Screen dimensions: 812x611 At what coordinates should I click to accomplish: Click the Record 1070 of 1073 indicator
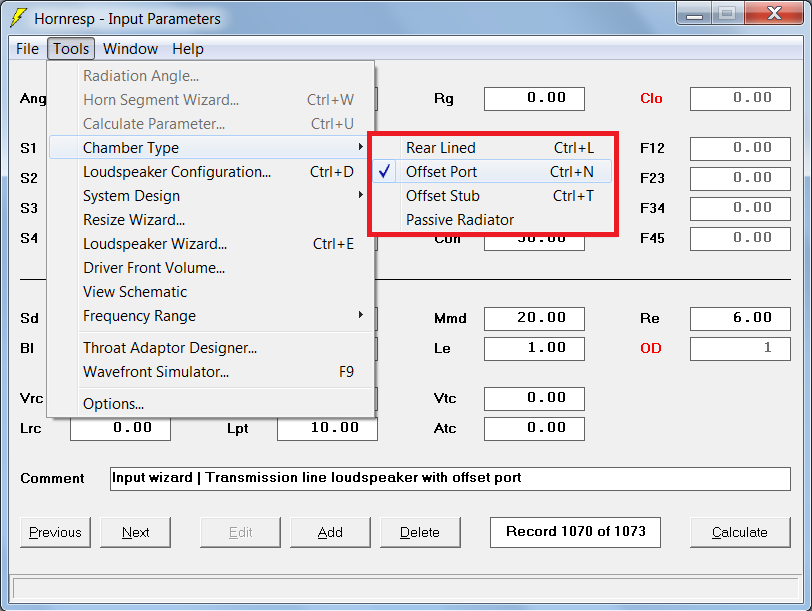click(x=575, y=532)
